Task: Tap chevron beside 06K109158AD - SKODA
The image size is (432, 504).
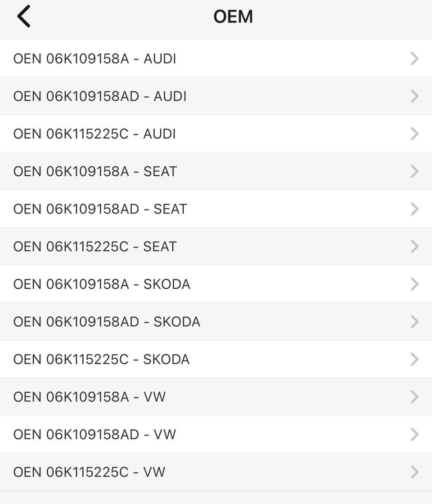Action: pyautogui.click(x=414, y=321)
